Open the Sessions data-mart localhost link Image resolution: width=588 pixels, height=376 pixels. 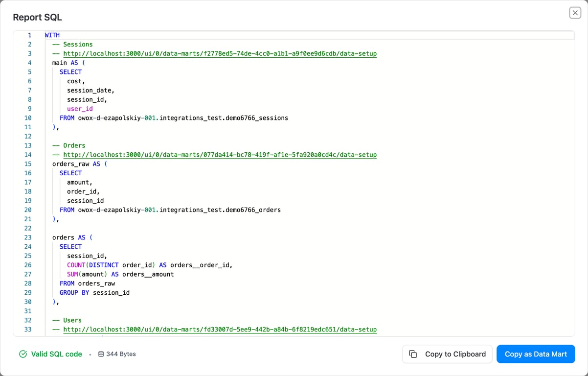click(x=220, y=53)
